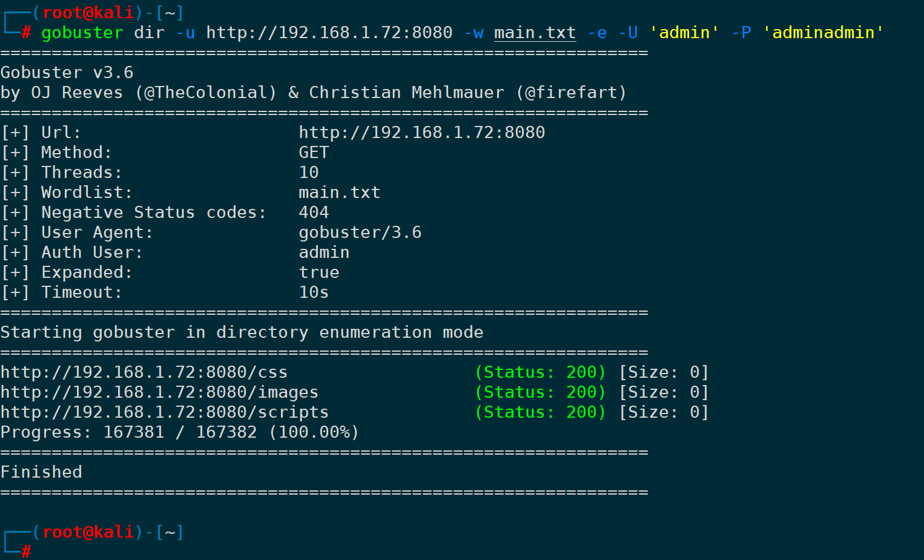Click the dir subcommand word
This screenshot has height=560, width=924.
[149, 32]
